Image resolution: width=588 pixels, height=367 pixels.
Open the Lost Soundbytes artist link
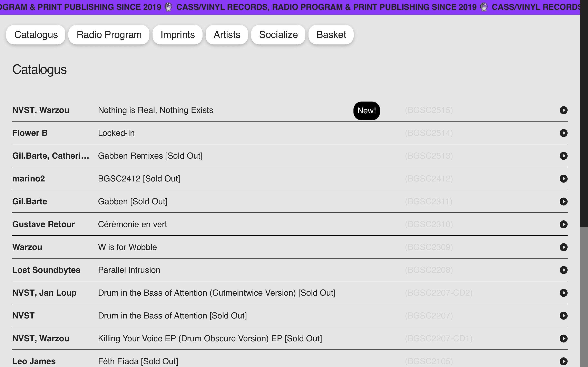point(46,270)
